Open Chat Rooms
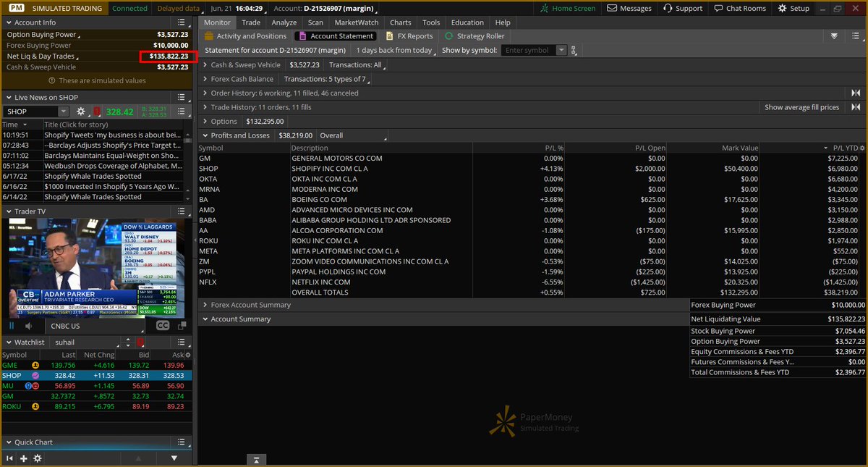Viewport: 868px width, 467px height. pos(739,8)
